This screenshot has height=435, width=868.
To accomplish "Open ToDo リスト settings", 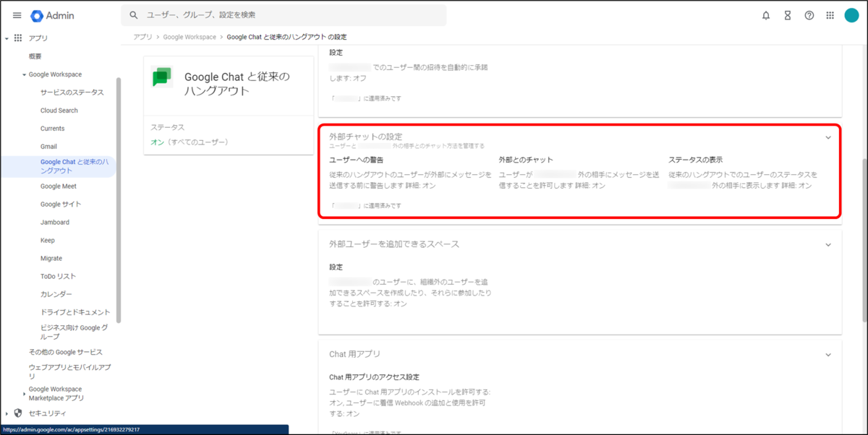I will pos(58,277).
